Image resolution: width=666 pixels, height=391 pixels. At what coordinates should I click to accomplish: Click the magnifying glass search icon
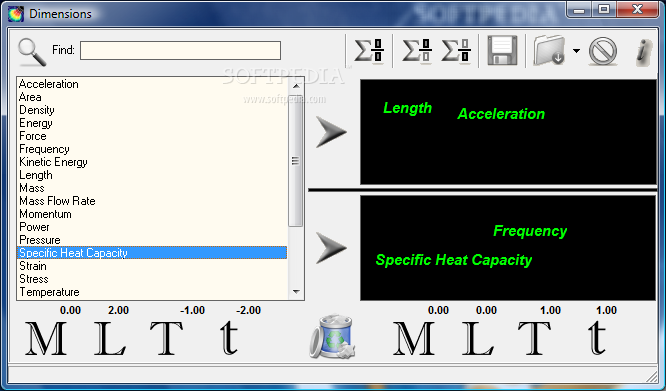coord(32,52)
